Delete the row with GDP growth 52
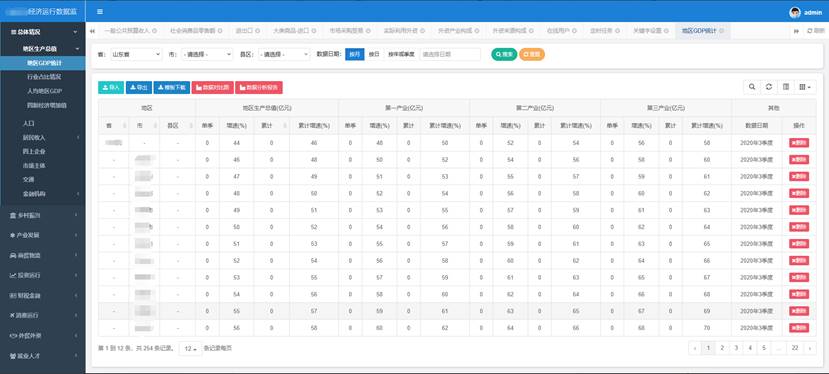Image resolution: width=829 pixels, height=374 pixels. pyautogui.click(x=799, y=261)
